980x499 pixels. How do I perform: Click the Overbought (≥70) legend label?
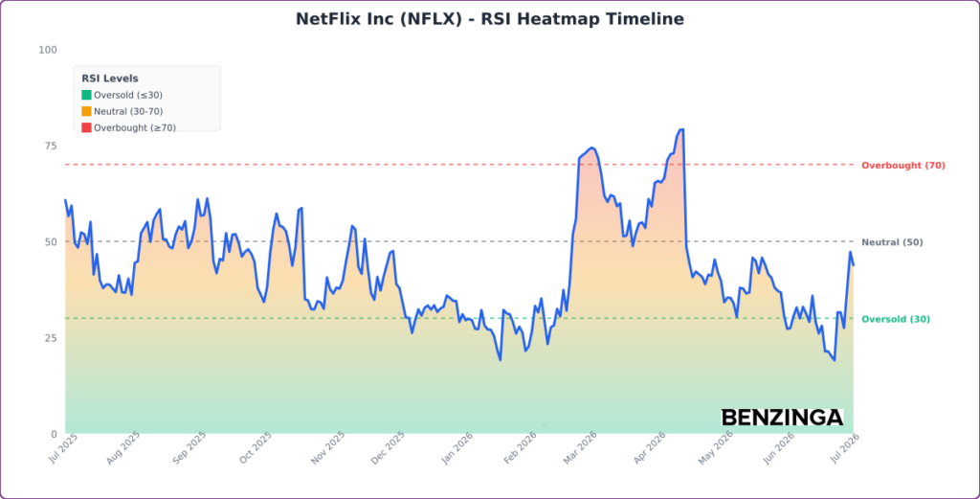coord(135,127)
